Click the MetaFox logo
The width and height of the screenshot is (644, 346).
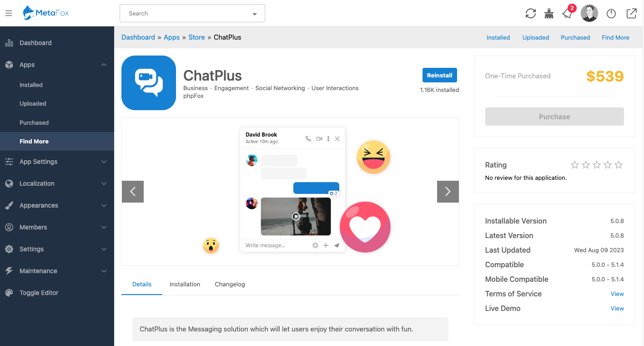[x=46, y=13]
